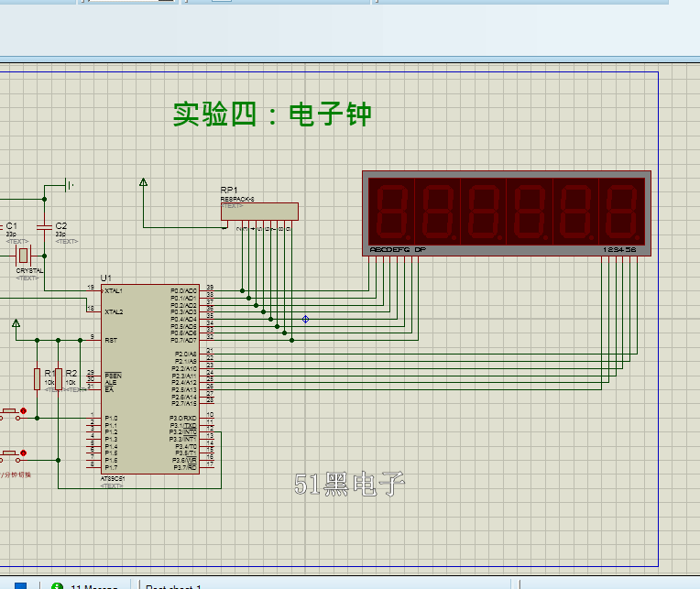The width and height of the screenshot is (700, 589).
Task: Select resistor R2 symbol
Action: coord(59,379)
